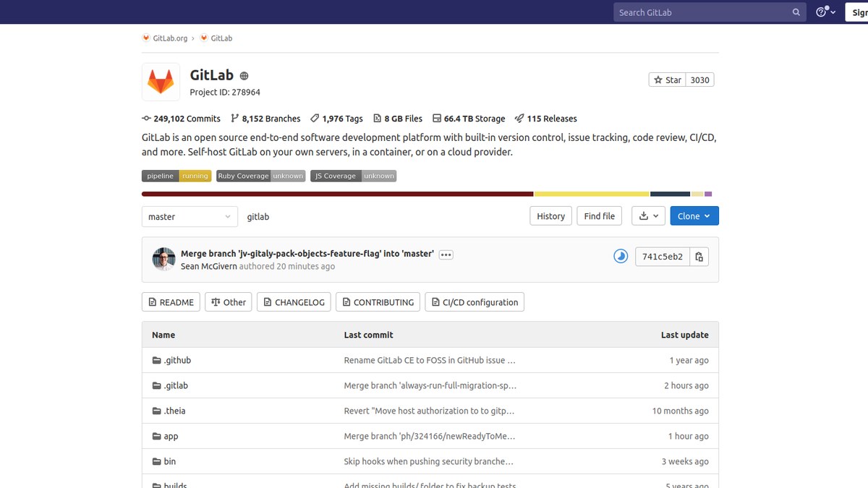Click the dark blue language bar segment
This screenshot has height=488, width=868.
tap(671, 194)
